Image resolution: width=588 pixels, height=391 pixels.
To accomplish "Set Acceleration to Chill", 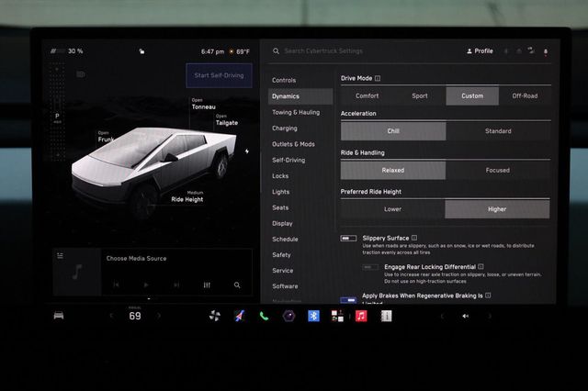I will tap(393, 131).
